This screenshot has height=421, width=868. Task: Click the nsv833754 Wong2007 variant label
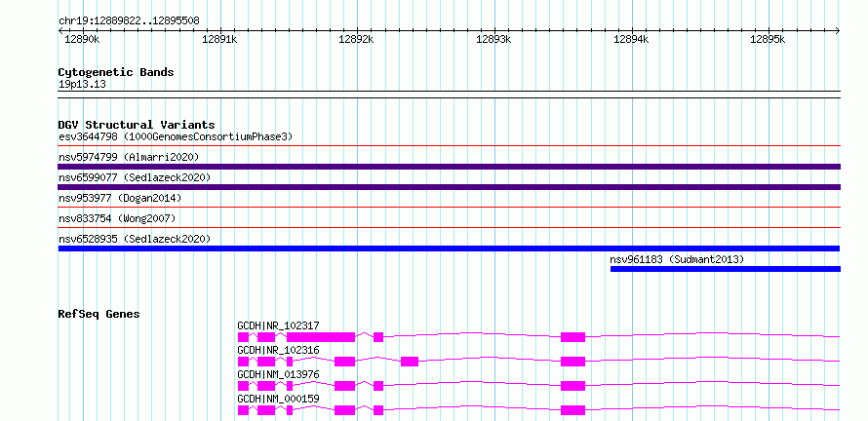click(x=117, y=218)
